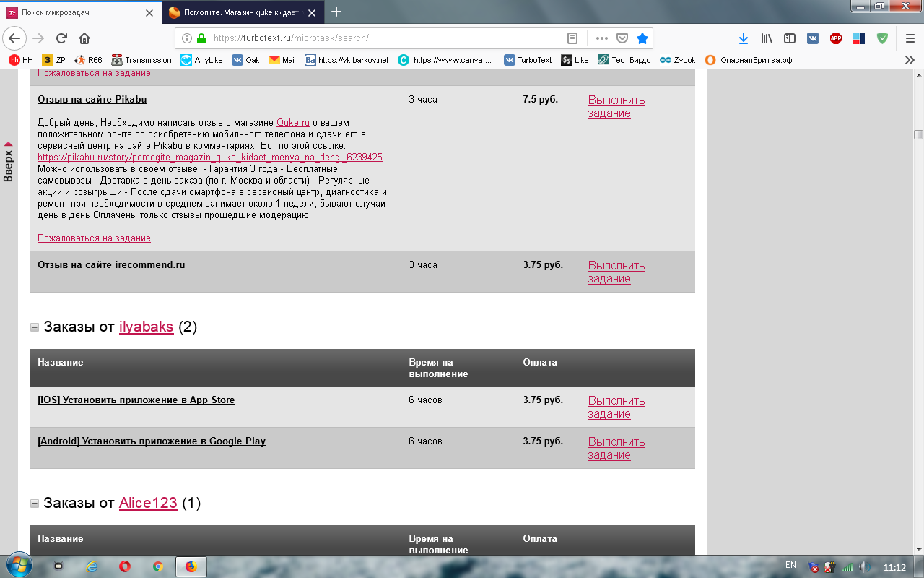Open the Adblock Plus extension
This screenshot has height=578, width=924.
coord(836,38)
